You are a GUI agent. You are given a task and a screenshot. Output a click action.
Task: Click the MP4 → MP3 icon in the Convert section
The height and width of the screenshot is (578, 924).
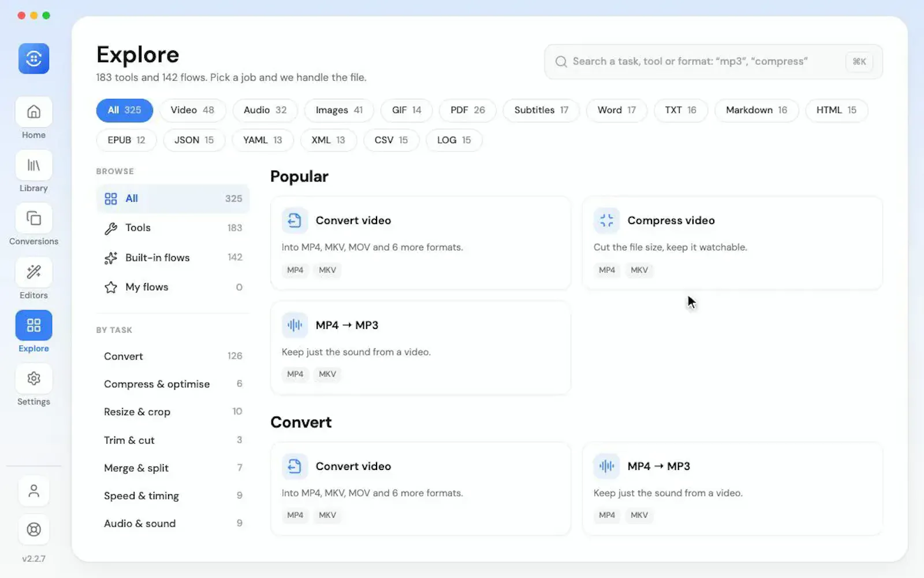(606, 466)
